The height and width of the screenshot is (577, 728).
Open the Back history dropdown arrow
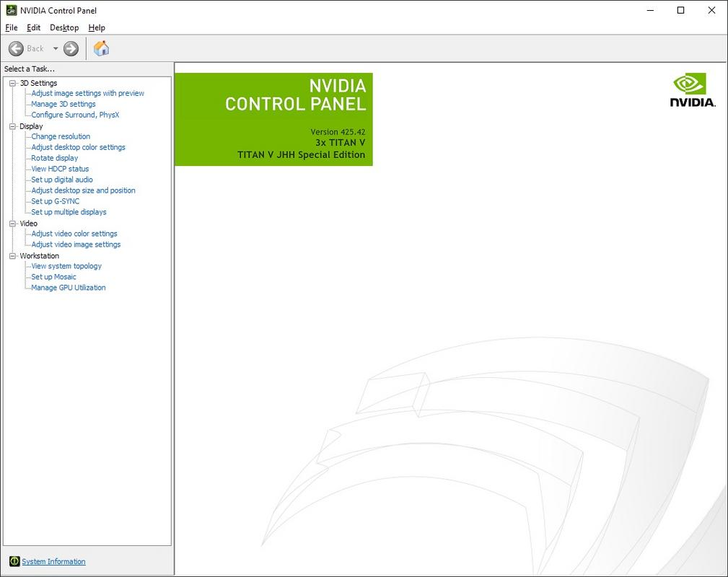click(56, 48)
